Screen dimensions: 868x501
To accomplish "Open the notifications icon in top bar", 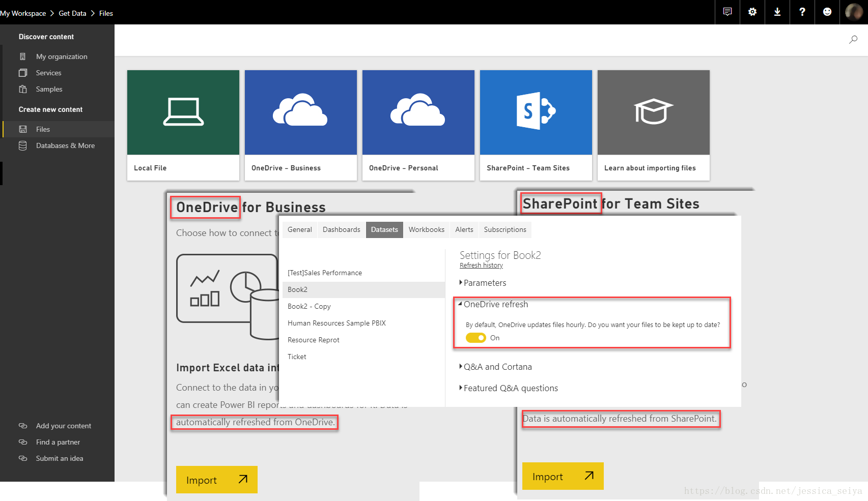I will 727,12.
